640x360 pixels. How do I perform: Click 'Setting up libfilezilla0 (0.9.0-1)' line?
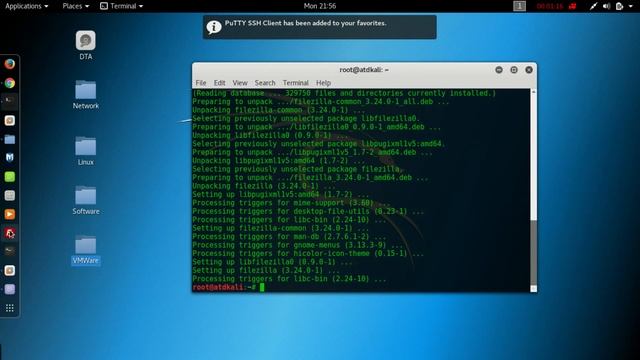[272, 262]
